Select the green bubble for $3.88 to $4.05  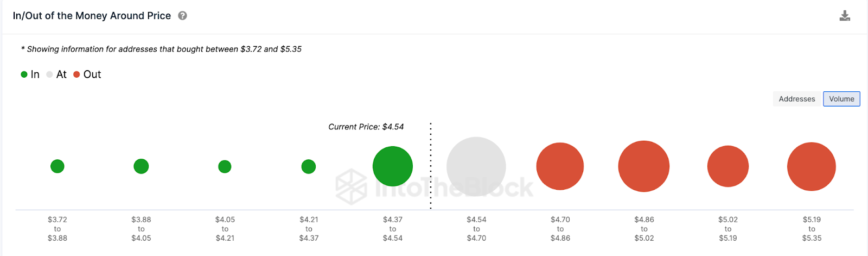pos(141,166)
